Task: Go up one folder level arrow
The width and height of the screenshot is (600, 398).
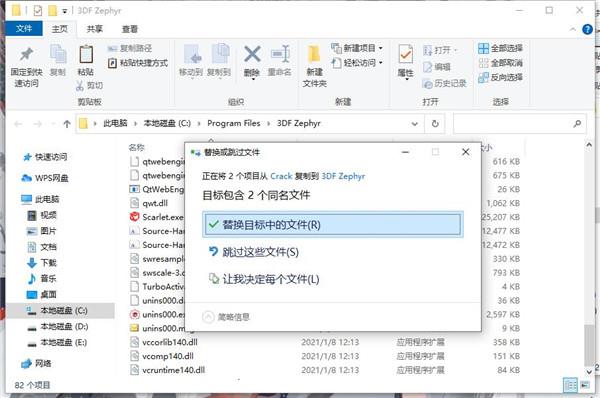Action: (67, 124)
